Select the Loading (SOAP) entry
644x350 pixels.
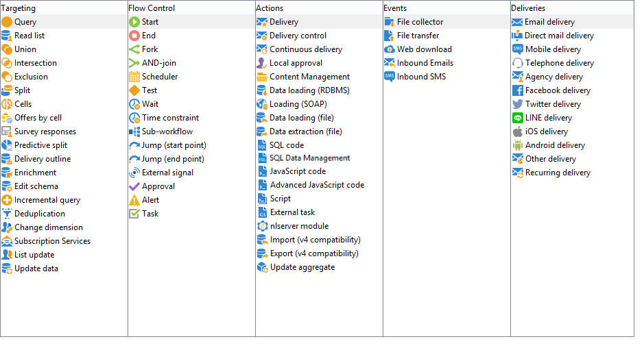point(298,104)
